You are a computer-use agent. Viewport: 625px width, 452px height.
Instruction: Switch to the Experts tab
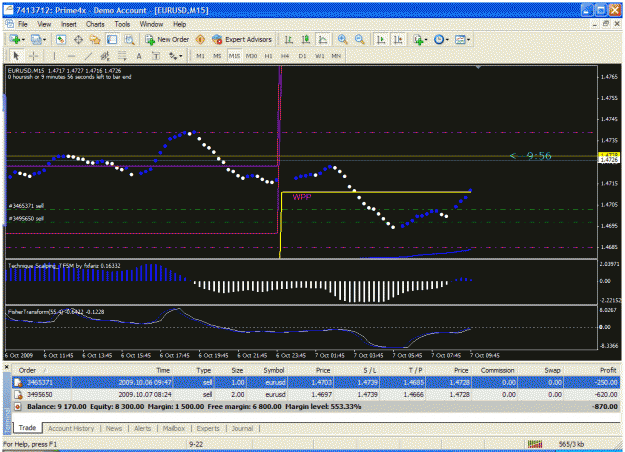[208, 428]
